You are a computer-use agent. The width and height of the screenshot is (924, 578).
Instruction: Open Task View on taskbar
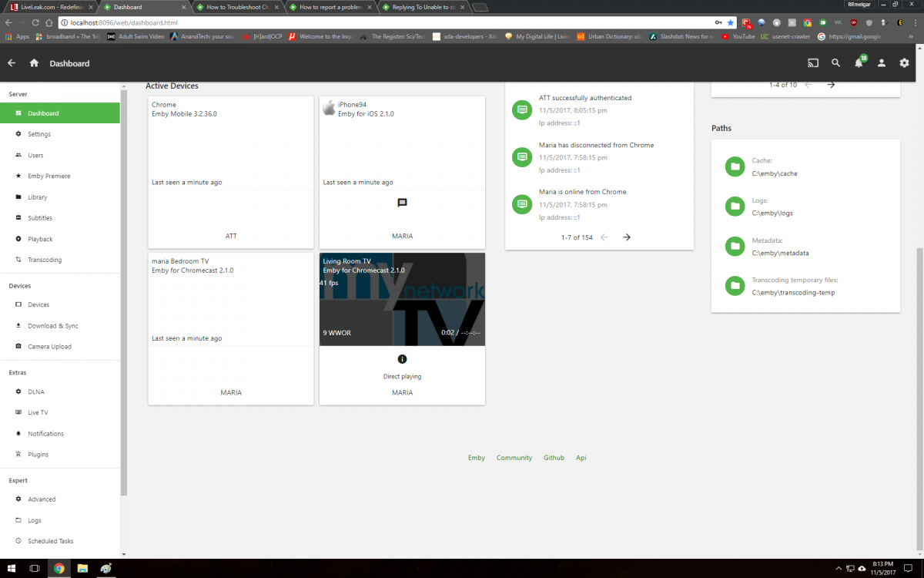pos(35,569)
